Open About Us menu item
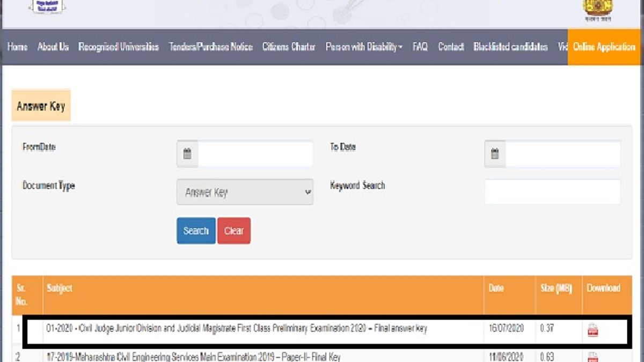 pos(53,47)
